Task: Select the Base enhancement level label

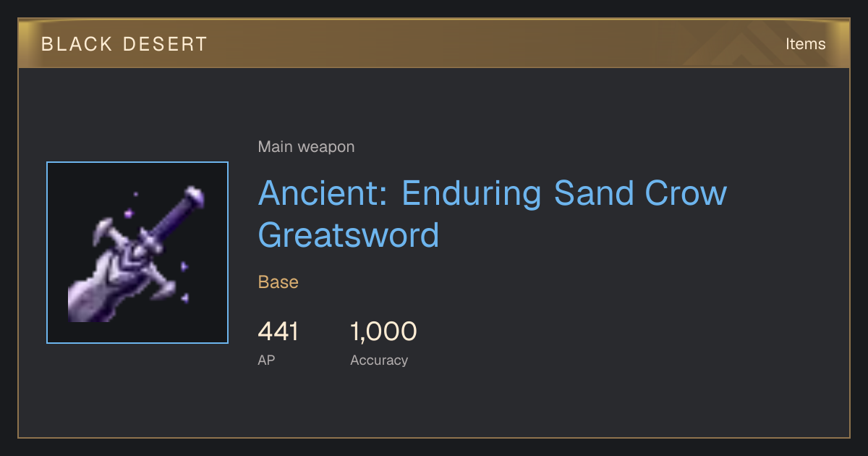Action: pyautogui.click(x=278, y=282)
